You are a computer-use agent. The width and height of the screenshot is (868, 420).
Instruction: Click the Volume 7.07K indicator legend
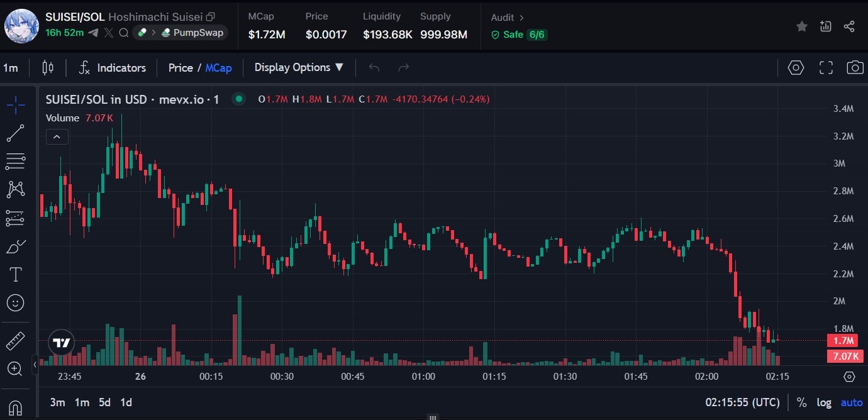coord(80,118)
